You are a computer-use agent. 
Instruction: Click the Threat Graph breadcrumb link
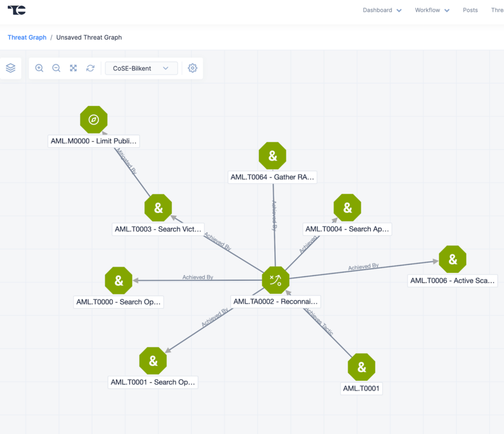27,37
